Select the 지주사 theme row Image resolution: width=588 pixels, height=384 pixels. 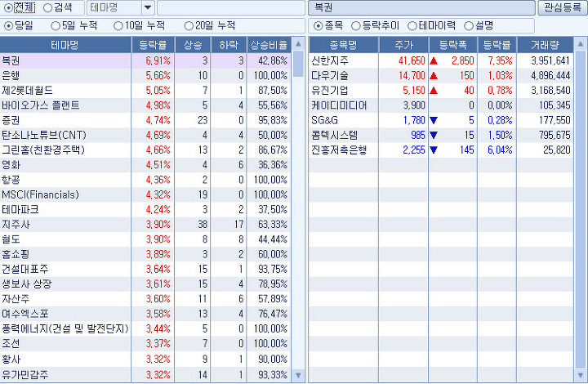145,225
